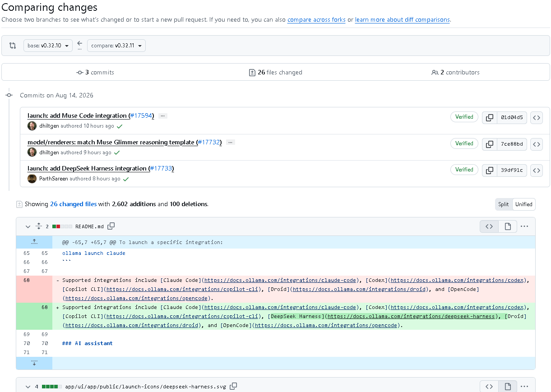The width and height of the screenshot is (551, 392).
Task: Expand all lines in README.md diff
Action: click(x=39, y=226)
